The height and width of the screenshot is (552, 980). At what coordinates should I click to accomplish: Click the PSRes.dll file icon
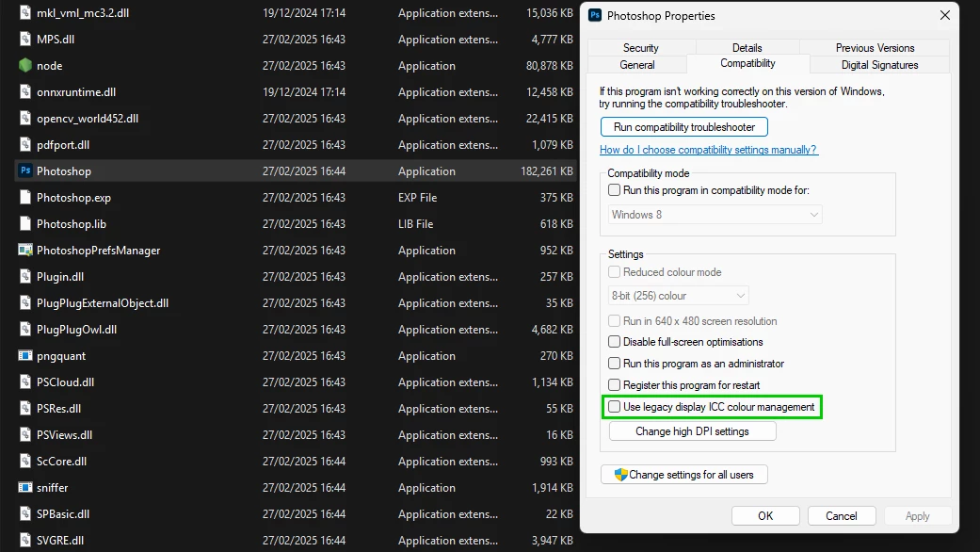[x=25, y=408]
